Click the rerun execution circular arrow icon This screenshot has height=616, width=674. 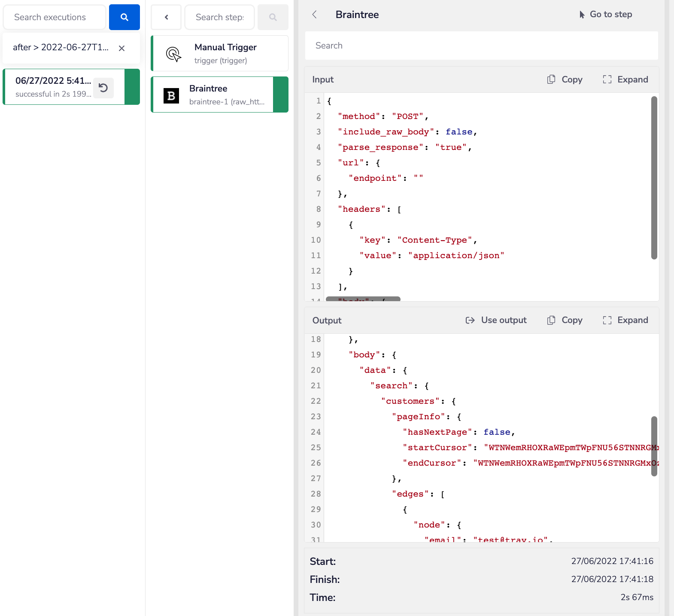pos(103,88)
